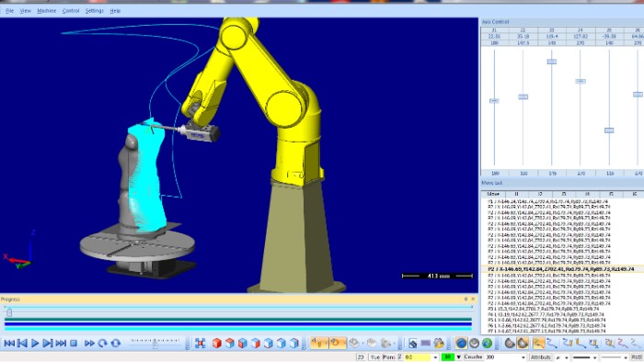Image resolution: width=644 pixels, height=362 pixels.
Task: Jump to simulation start
Action: coord(9,343)
